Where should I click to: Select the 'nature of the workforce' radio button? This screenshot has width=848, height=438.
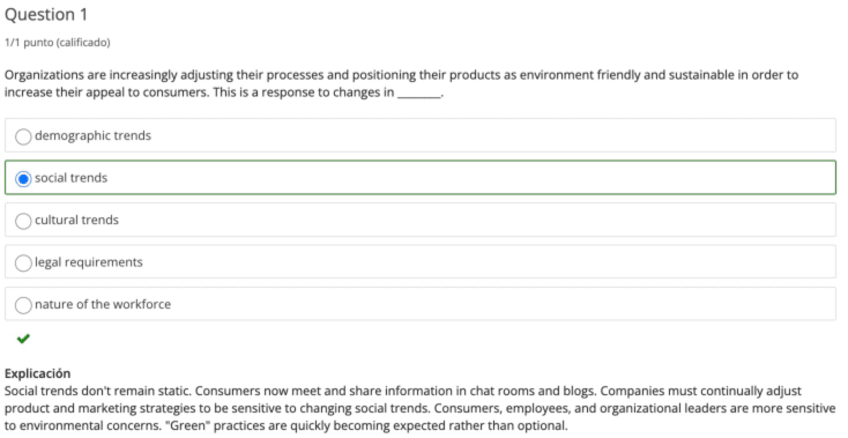[x=24, y=304]
